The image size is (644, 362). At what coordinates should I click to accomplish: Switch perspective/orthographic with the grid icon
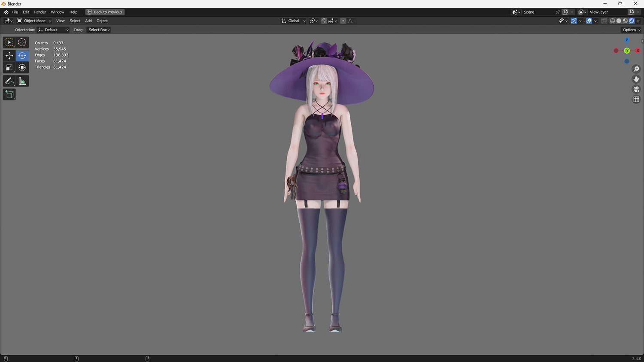click(636, 99)
